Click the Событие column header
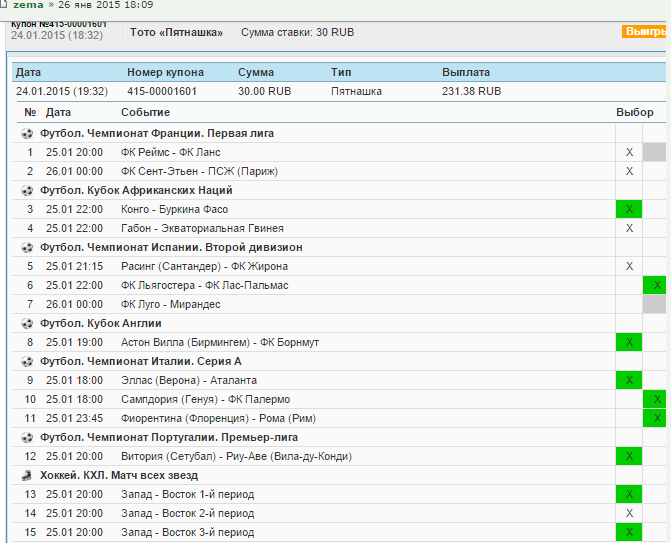The height and width of the screenshot is (543, 671). pos(145,113)
